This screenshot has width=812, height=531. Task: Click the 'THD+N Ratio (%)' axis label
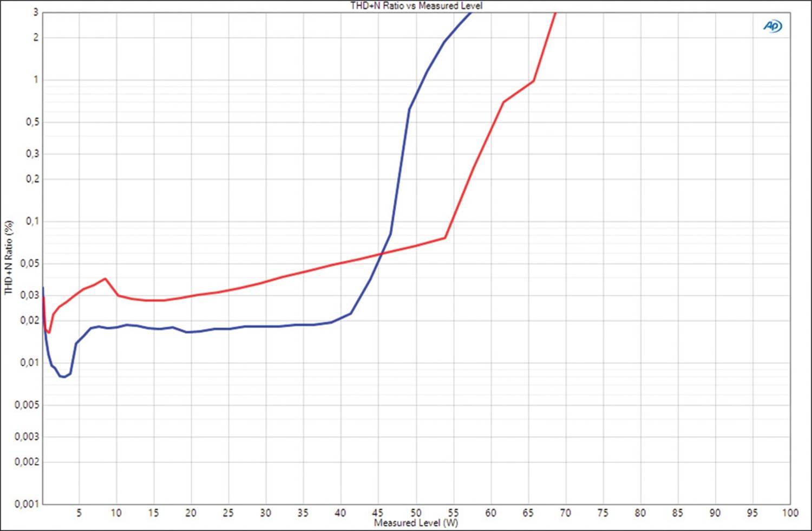9,257
